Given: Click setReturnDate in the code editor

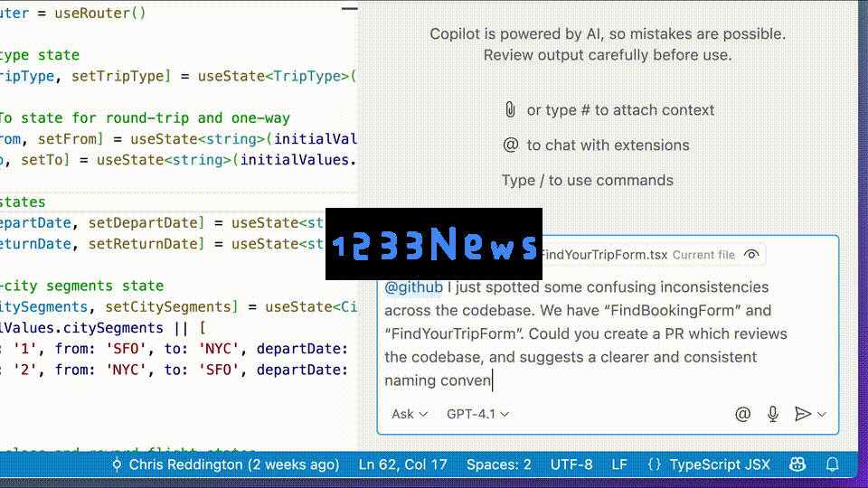Looking at the screenshot, I should tap(144, 244).
